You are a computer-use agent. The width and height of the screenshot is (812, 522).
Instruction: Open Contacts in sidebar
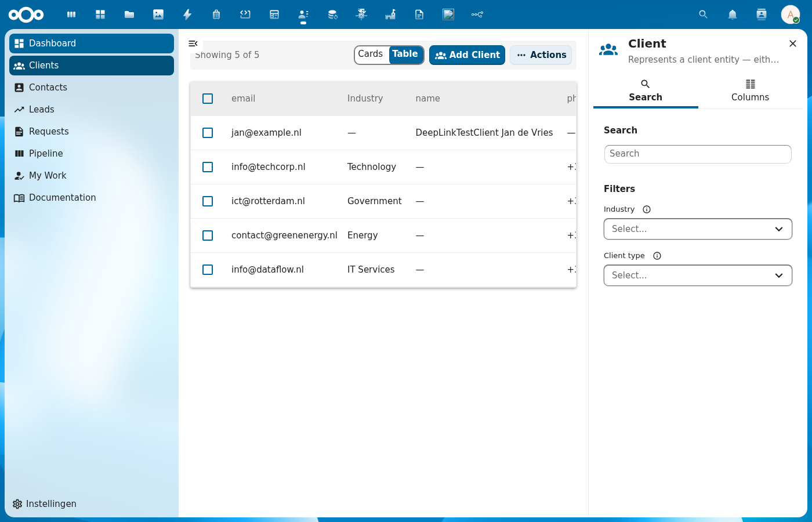92,88
